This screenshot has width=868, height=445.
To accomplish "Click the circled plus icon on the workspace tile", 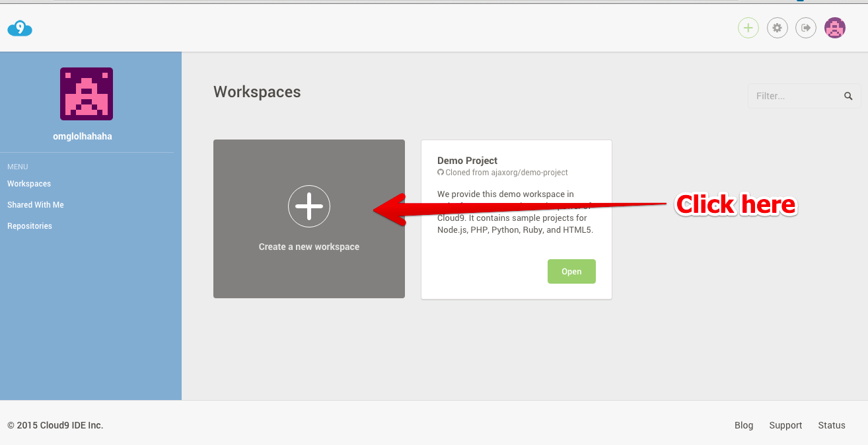I will click(x=309, y=207).
